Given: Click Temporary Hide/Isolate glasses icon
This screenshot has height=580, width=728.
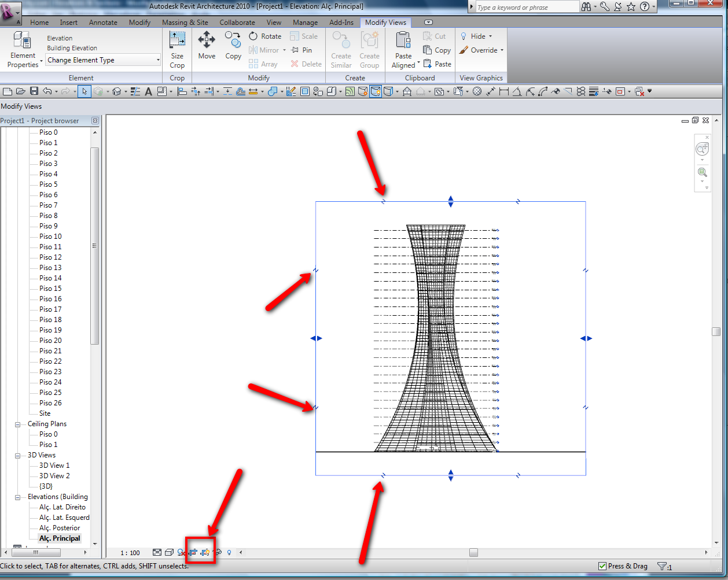Looking at the screenshot, I should point(218,553).
